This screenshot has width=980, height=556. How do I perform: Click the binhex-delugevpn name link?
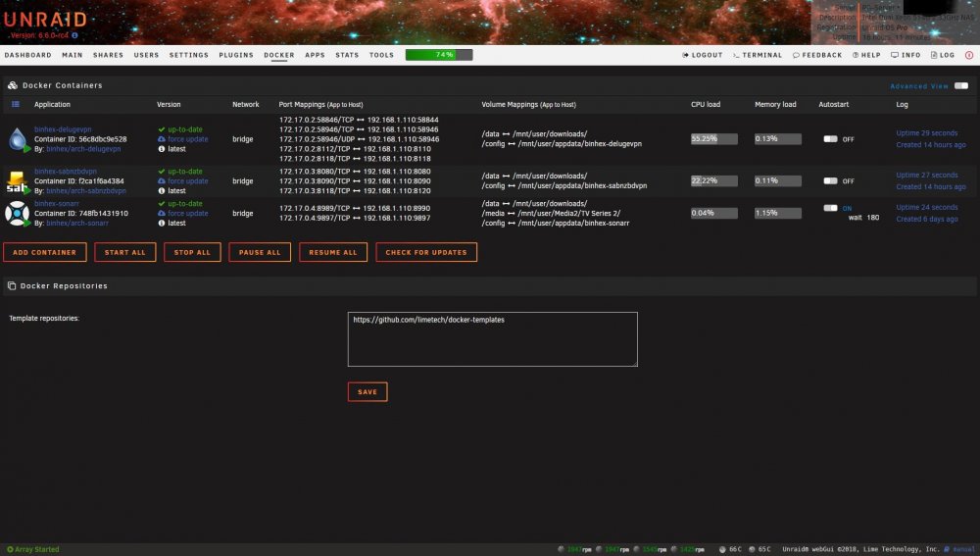click(x=63, y=129)
